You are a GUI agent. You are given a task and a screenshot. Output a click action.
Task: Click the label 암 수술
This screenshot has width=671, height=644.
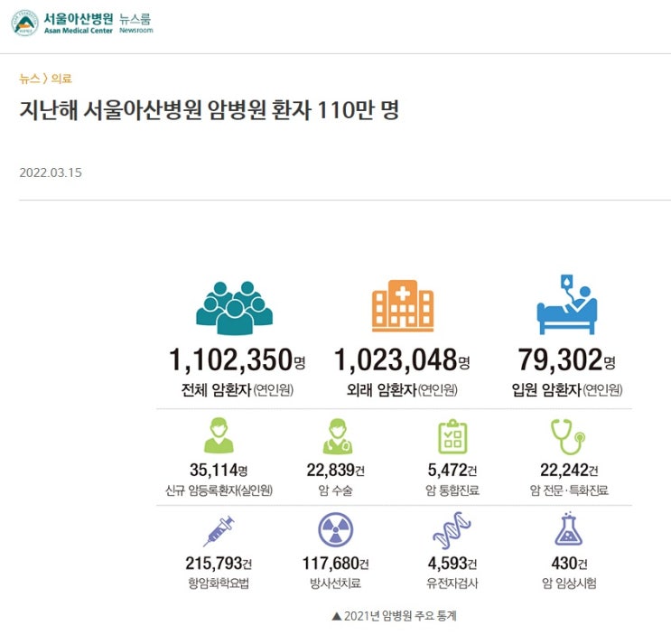point(336,490)
